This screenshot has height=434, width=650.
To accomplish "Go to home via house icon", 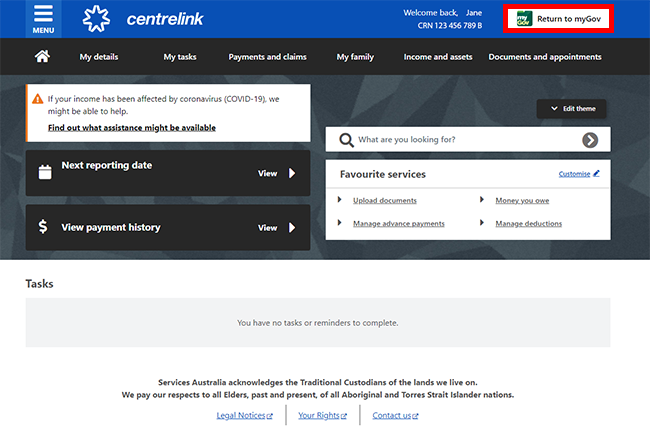I will click(43, 57).
